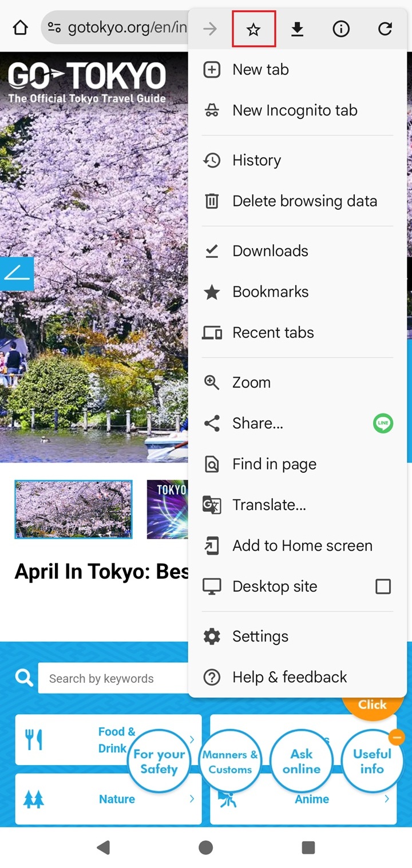Viewport: 412px width, 868px height.
Task: Bookmark this page with star icon
Action: pyautogui.click(x=253, y=29)
